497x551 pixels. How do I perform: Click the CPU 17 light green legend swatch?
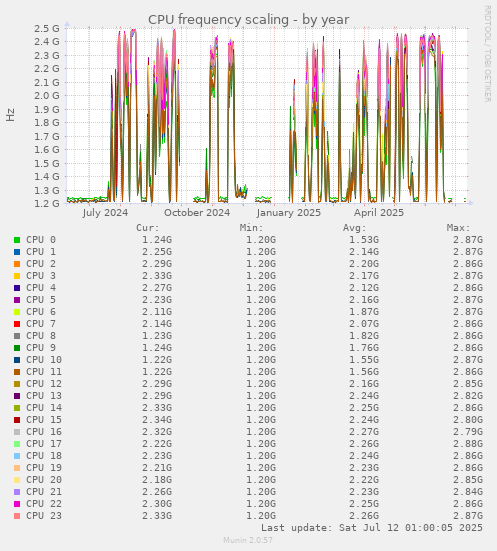17,444
